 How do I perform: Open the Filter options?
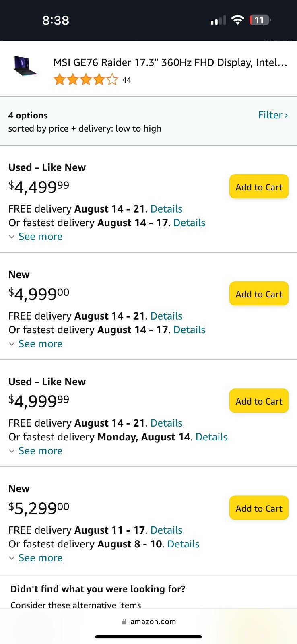pos(273,115)
